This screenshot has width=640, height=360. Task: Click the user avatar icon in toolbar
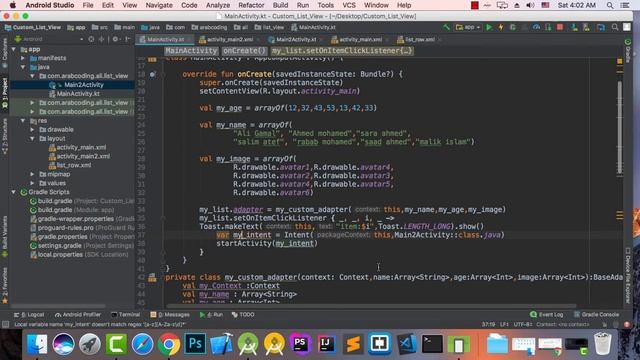[627, 27]
